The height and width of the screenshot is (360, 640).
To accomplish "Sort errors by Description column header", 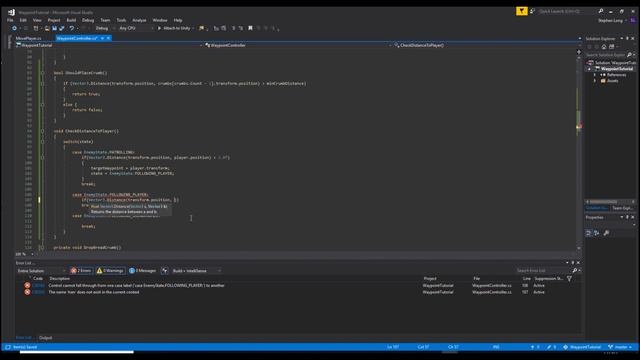I will (60, 278).
